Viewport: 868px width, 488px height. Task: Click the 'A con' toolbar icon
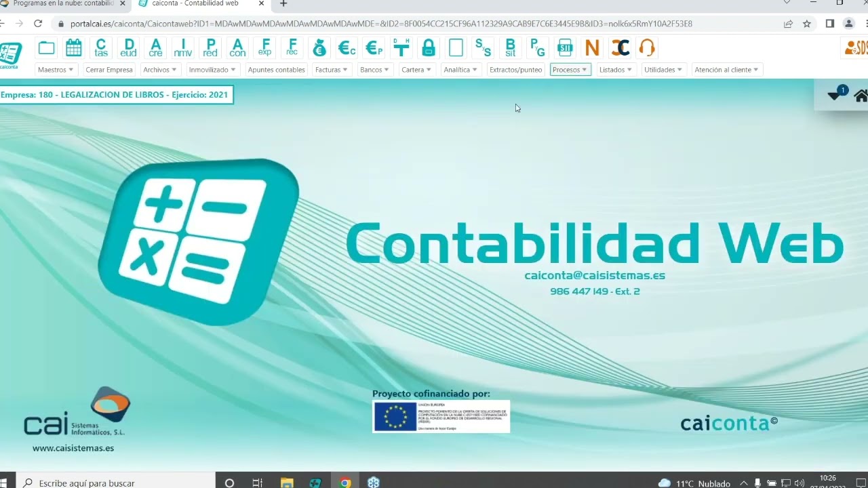click(x=237, y=48)
